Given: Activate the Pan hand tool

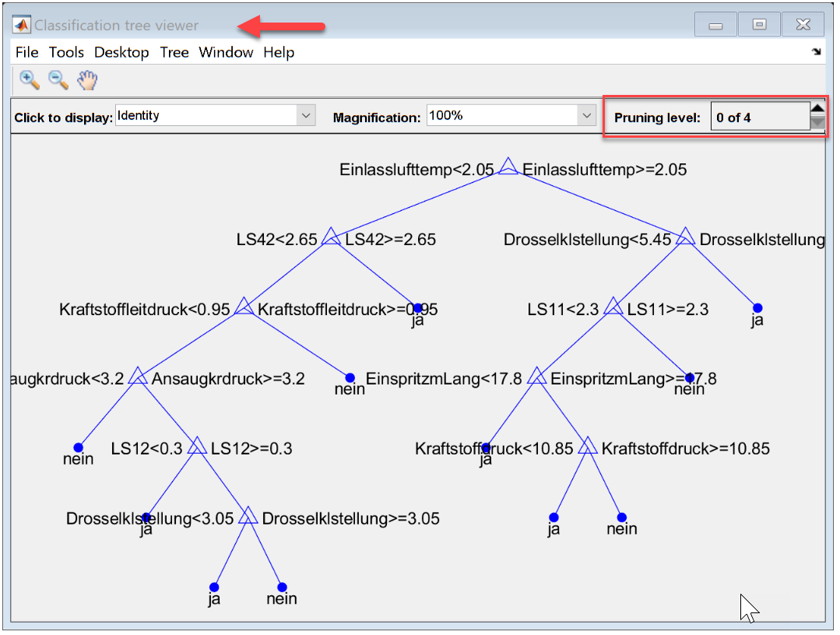Looking at the screenshot, I should tap(87, 80).
